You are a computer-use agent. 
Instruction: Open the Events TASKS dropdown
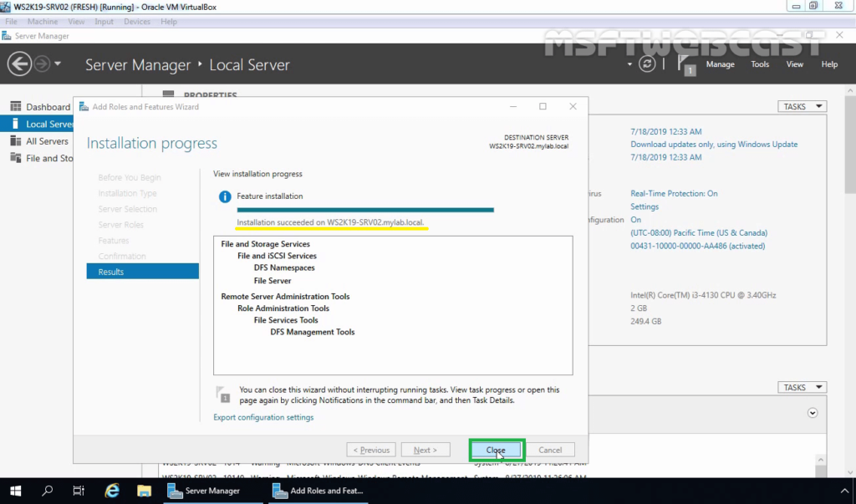pyautogui.click(x=802, y=387)
